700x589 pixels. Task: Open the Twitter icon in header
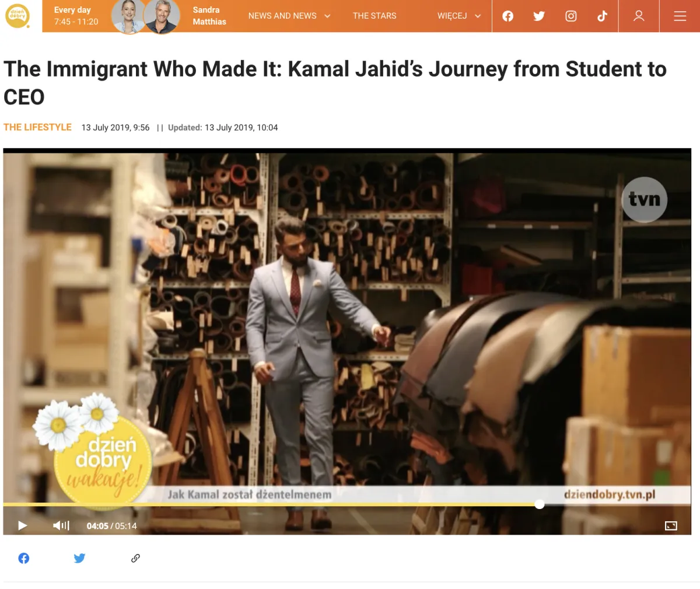click(x=539, y=16)
